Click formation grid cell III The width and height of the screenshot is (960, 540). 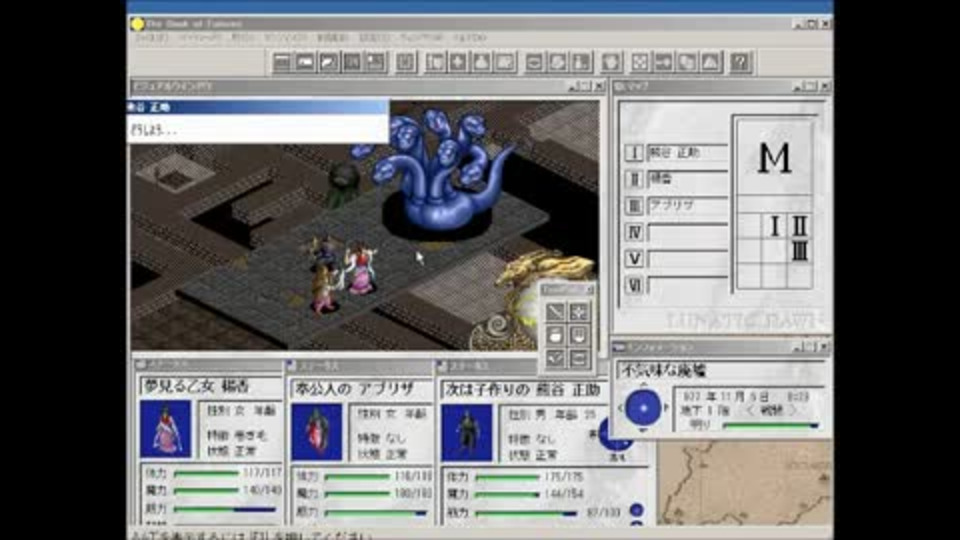[800, 252]
